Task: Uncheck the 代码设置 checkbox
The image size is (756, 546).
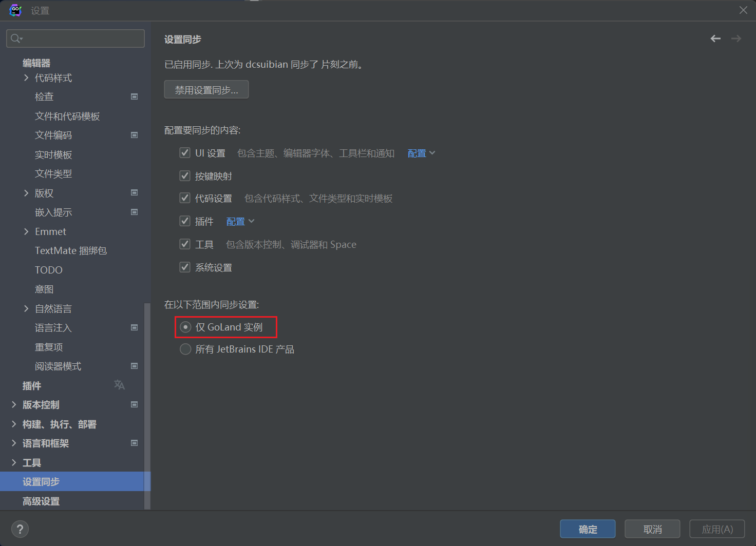Action: 185,198
